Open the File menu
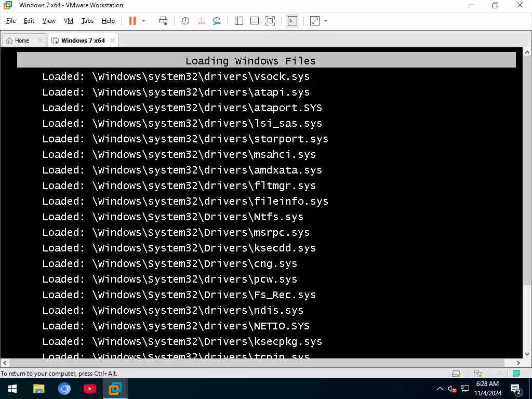The height and width of the screenshot is (399, 532). pyautogui.click(x=11, y=21)
